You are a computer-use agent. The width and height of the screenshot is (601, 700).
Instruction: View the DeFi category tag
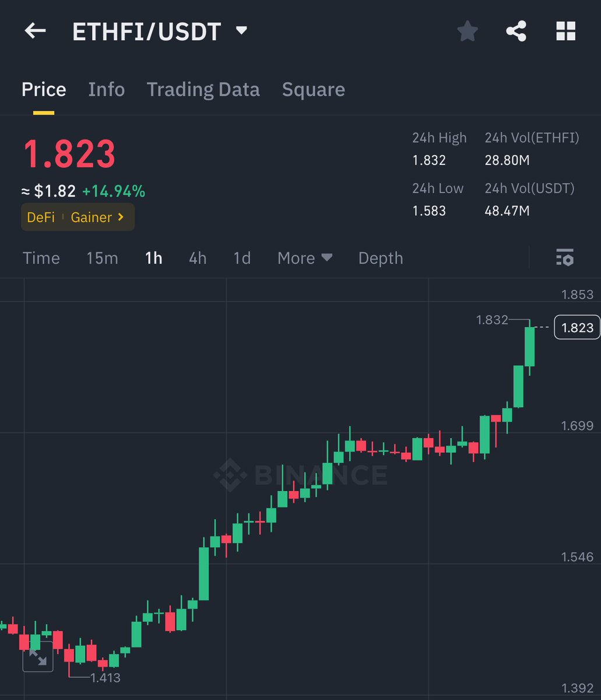click(x=42, y=217)
